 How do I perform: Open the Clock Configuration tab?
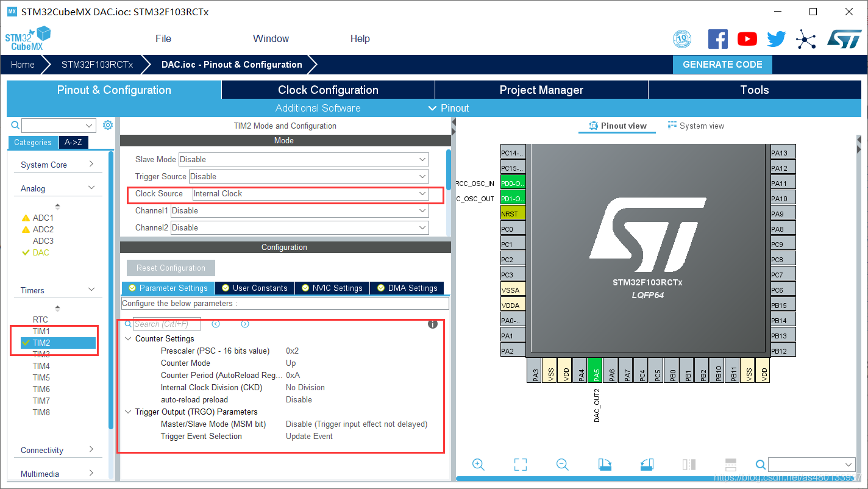click(x=328, y=90)
